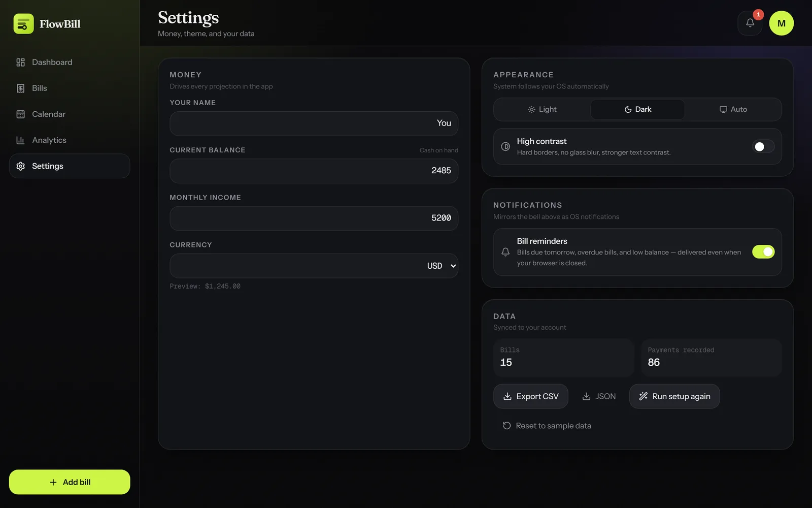Viewport: 812px width, 508px height.
Task: Click the FlowBill logo icon
Action: 23,24
